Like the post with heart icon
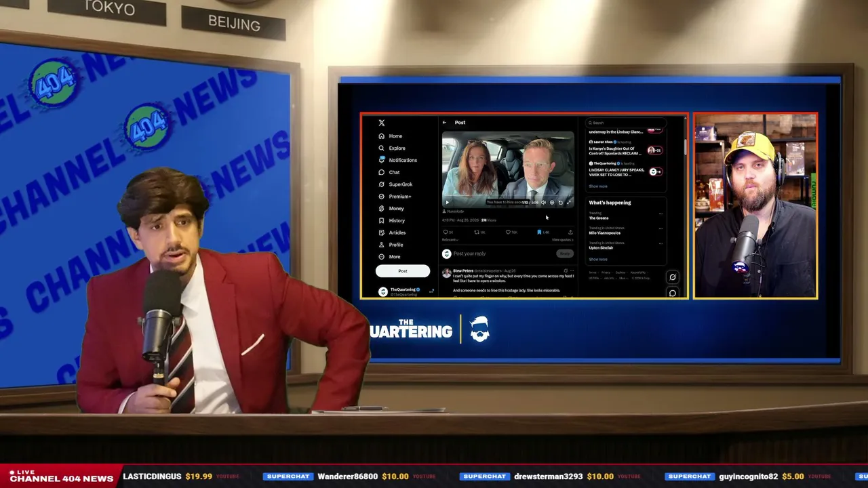 508,232
